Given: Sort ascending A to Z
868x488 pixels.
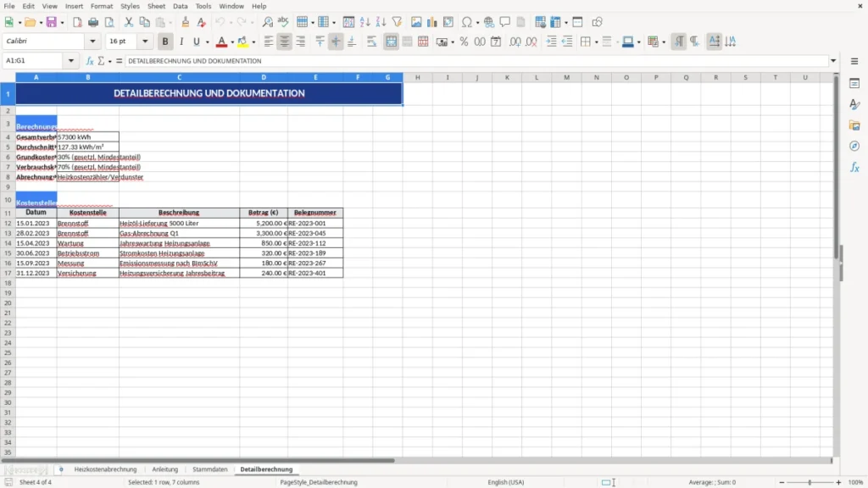Looking at the screenshot, I should pyautogui.click(x=364, y=22).
